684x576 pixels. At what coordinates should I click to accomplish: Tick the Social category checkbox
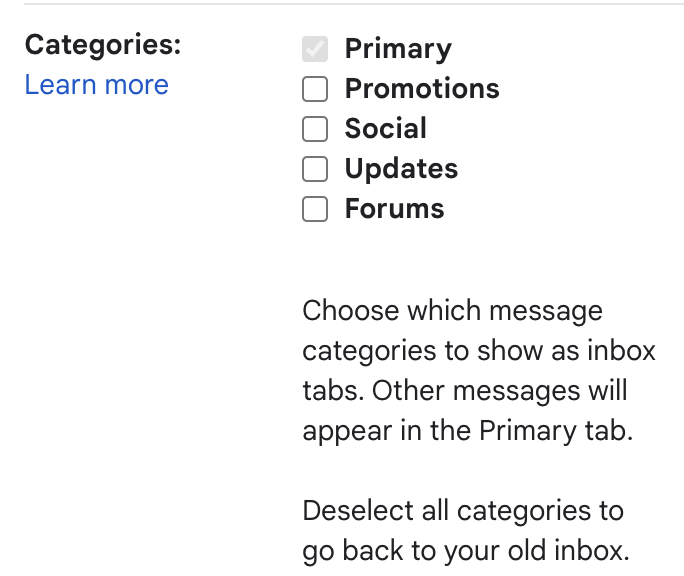[315, 129]
